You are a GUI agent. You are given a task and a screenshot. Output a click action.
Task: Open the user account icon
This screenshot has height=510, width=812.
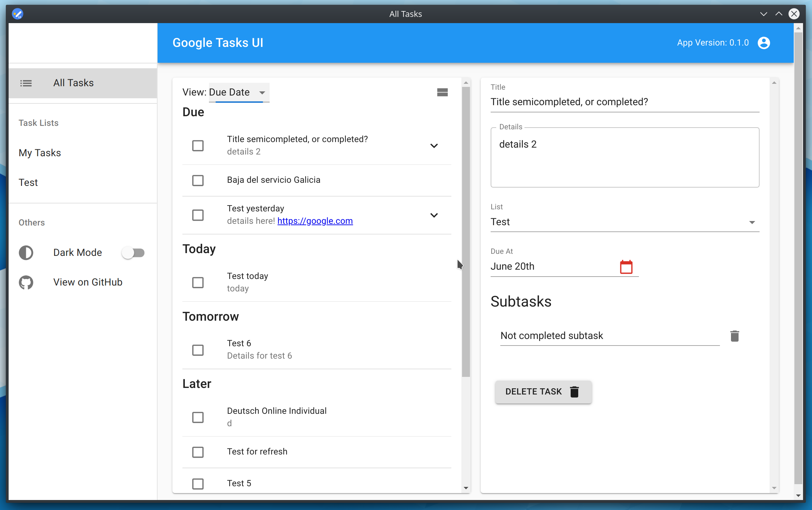pos(764,43)
